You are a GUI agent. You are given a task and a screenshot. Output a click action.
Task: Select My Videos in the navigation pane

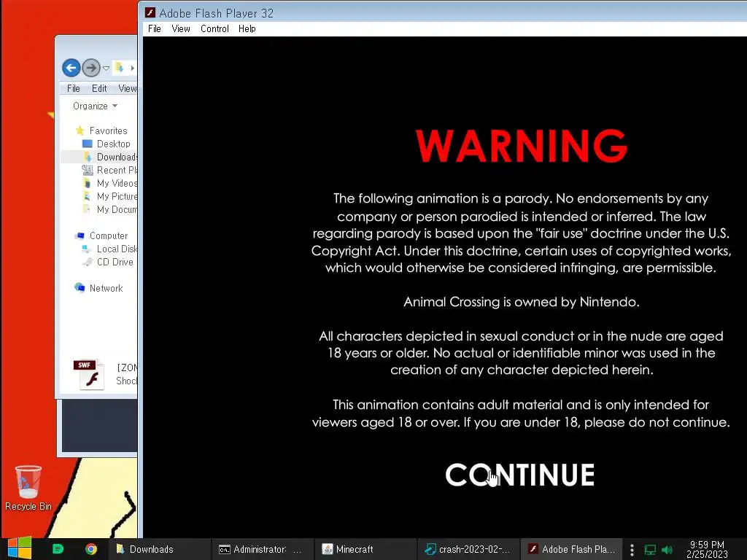pyautogui.click(x=117, y=183)
